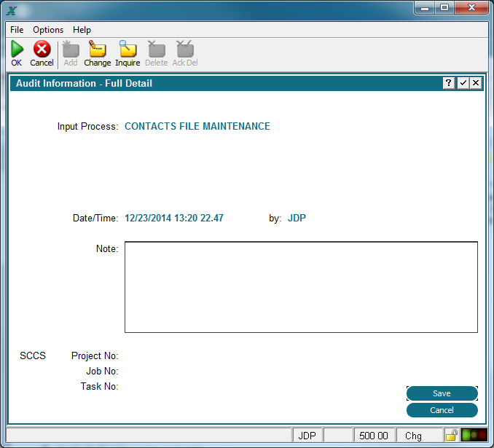
Task: Click the Task No: label
Action: point(100,386)
